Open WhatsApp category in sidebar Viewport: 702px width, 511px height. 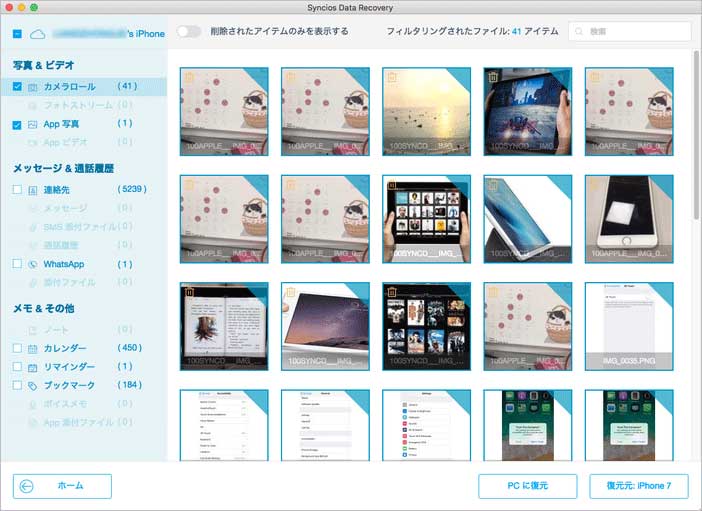coord(84,264)
